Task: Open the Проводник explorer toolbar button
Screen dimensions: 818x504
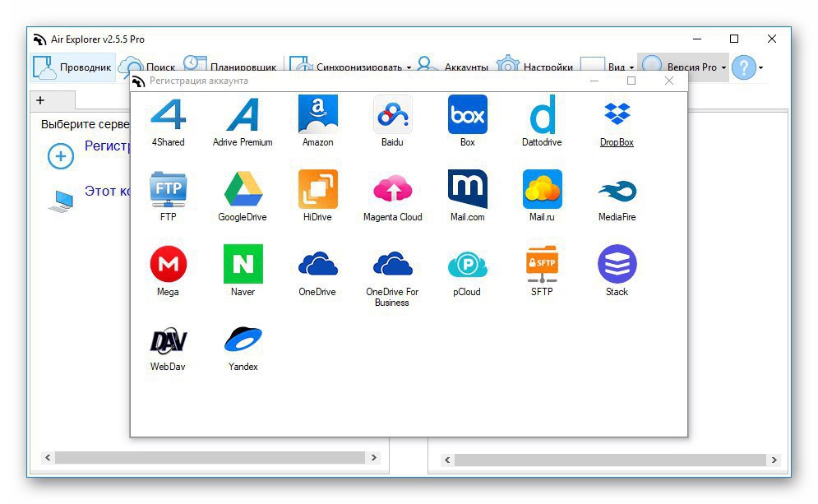Action: coord(72,67)
